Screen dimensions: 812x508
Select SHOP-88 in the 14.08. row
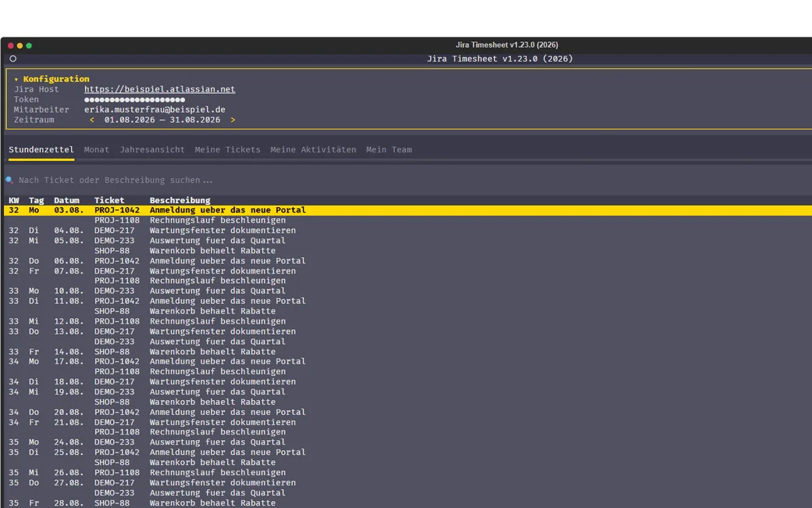112,352
